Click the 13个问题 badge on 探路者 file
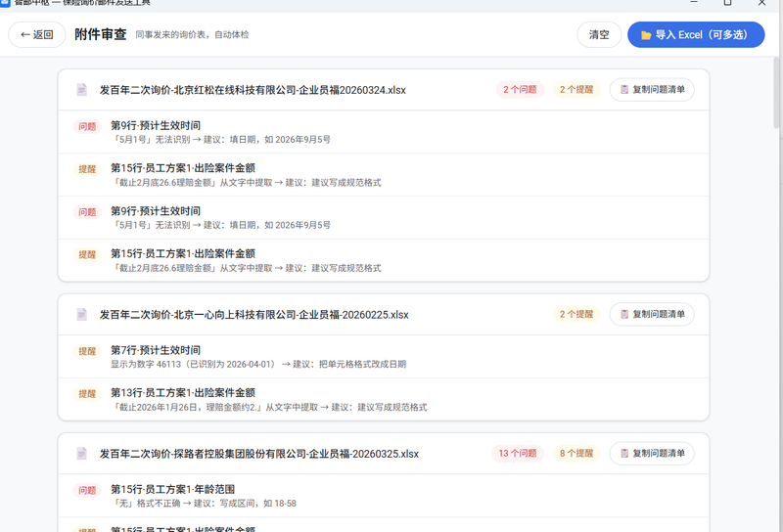The width and height of the screenshot is (783, 532). coord(518,454)
